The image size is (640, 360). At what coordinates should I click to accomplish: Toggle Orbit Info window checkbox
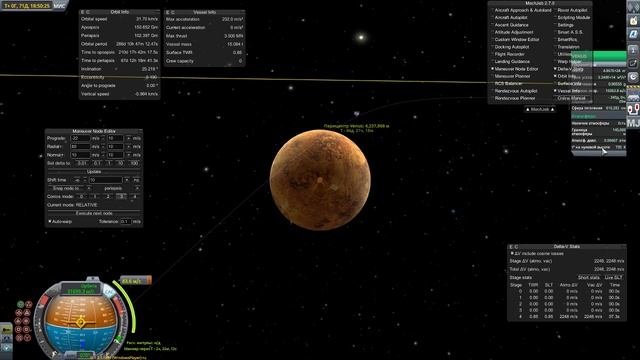[x=556, y=76]
